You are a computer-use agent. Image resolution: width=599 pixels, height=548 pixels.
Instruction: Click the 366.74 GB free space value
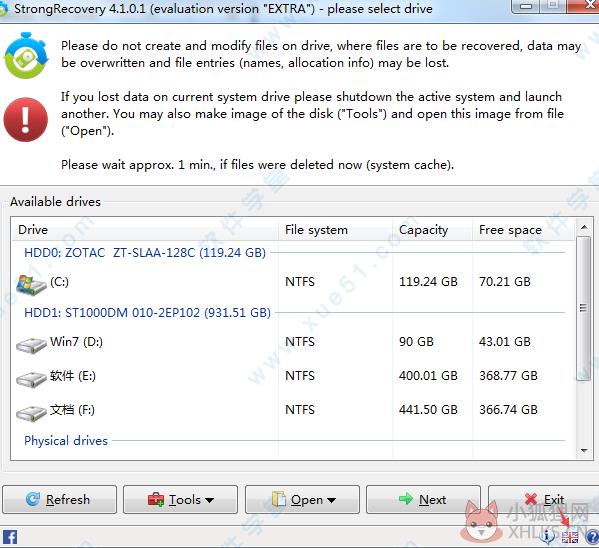508,410
